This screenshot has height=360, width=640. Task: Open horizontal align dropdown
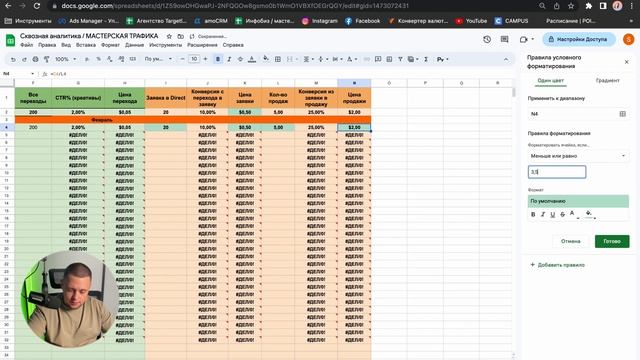[308, 59]
